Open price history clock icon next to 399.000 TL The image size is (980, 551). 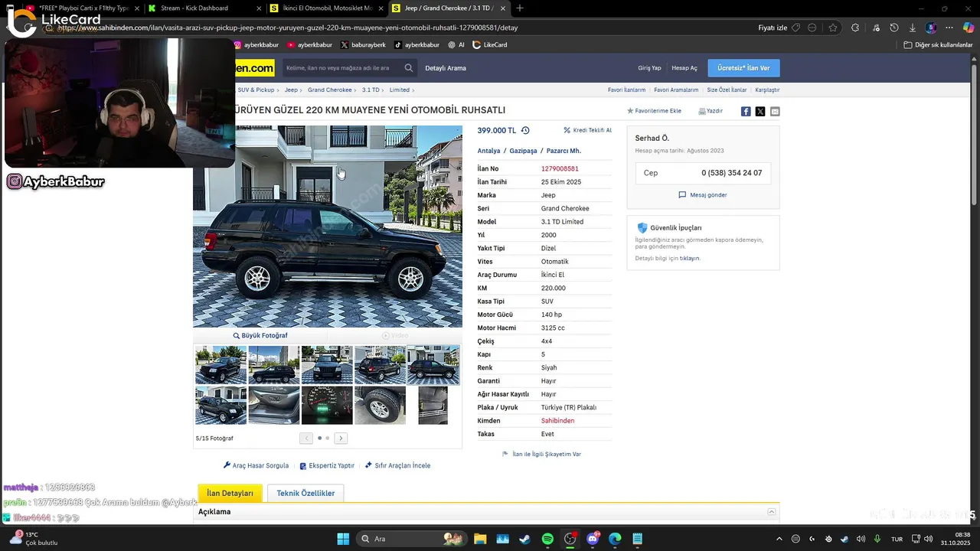tap(525, 130)
